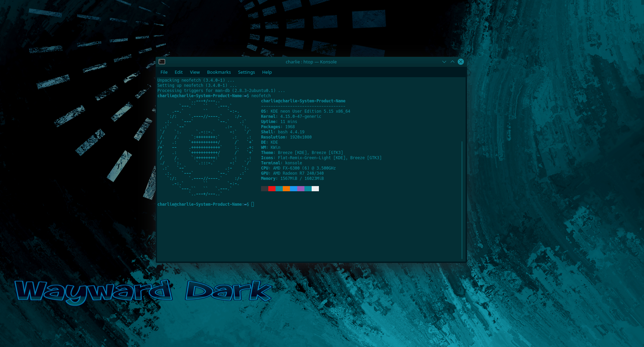
Task: Click the 'GPU: AMD Radeon R7 240/340' line
Action: tap(292, 173)
